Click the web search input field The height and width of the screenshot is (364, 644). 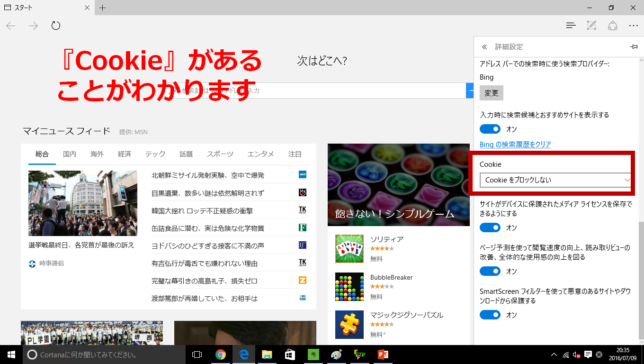tap(317, 90)
